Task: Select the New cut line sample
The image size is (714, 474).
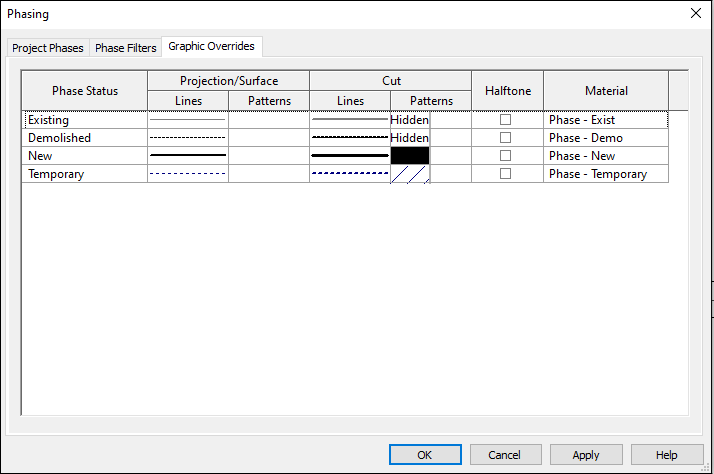Action: click(350, 156)
